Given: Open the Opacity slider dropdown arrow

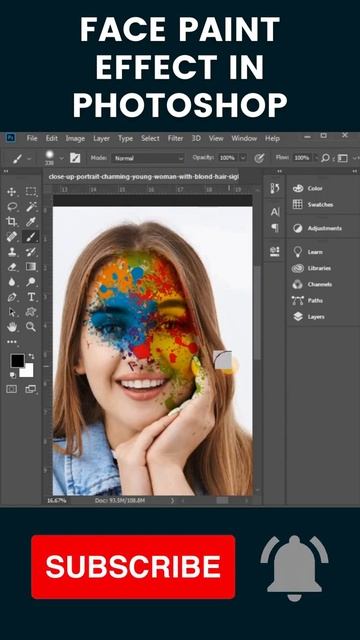Looking at the screenshot, I should point(243,158).
